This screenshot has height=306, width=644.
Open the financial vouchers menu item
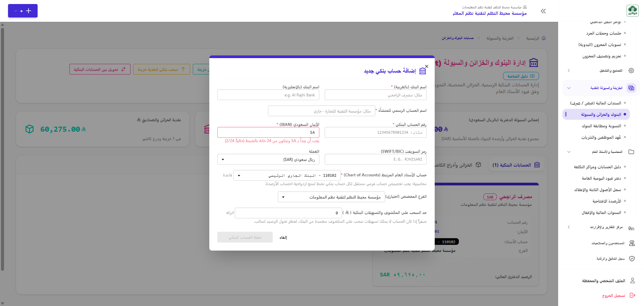tap(596, 103)
